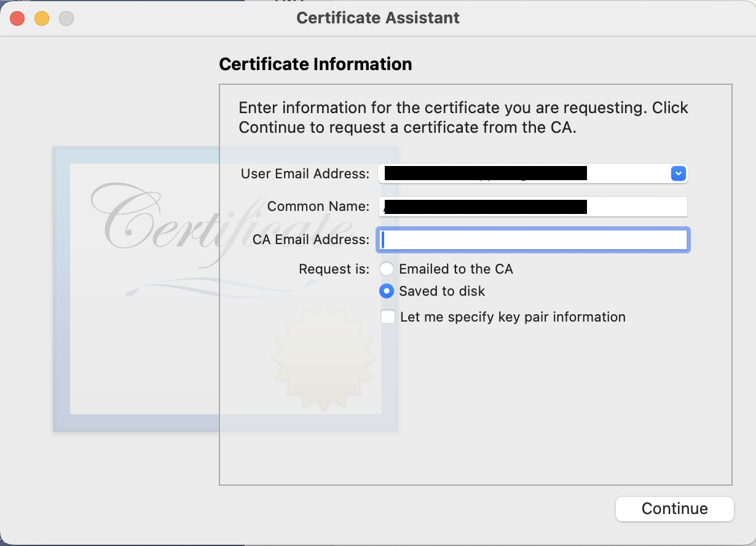Click the Common Name label
This screenshot has height=546, width=756.
point(318,207)
